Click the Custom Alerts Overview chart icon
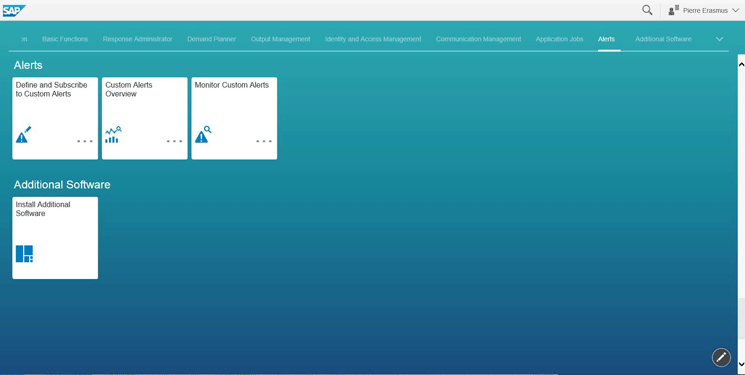745x375 pixels. [113, 135]
